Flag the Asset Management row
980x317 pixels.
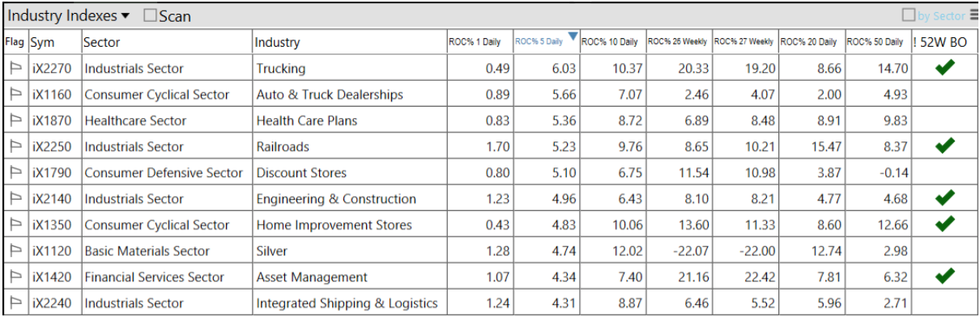15,277
